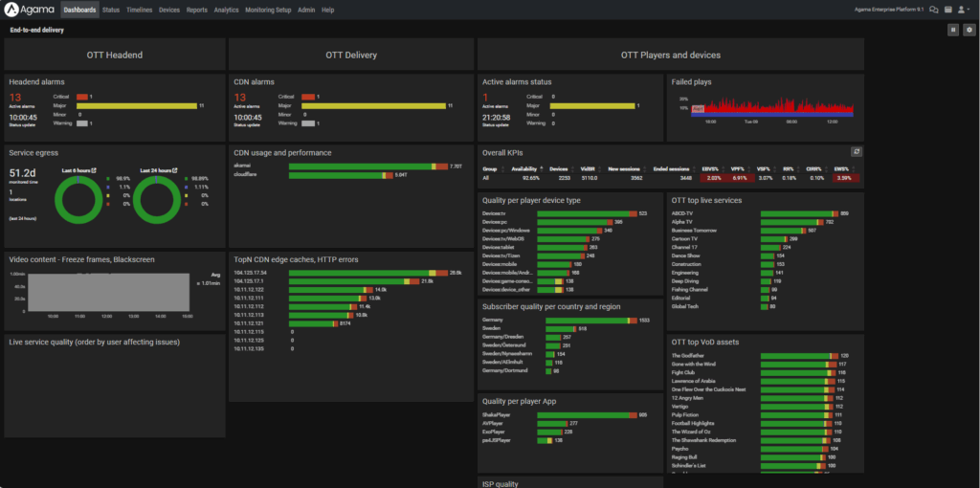Sort KPI table by Devices column
Screen dimensions: 980x488
click(560, 168)
